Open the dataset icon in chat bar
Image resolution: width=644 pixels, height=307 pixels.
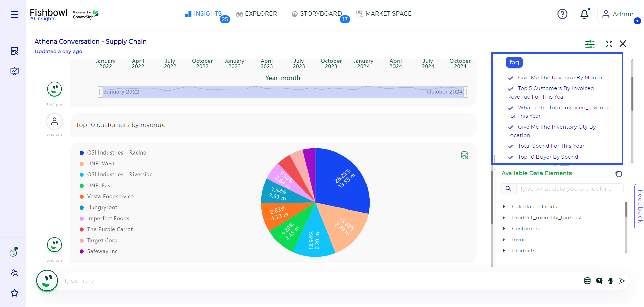[x=587, y=281]
